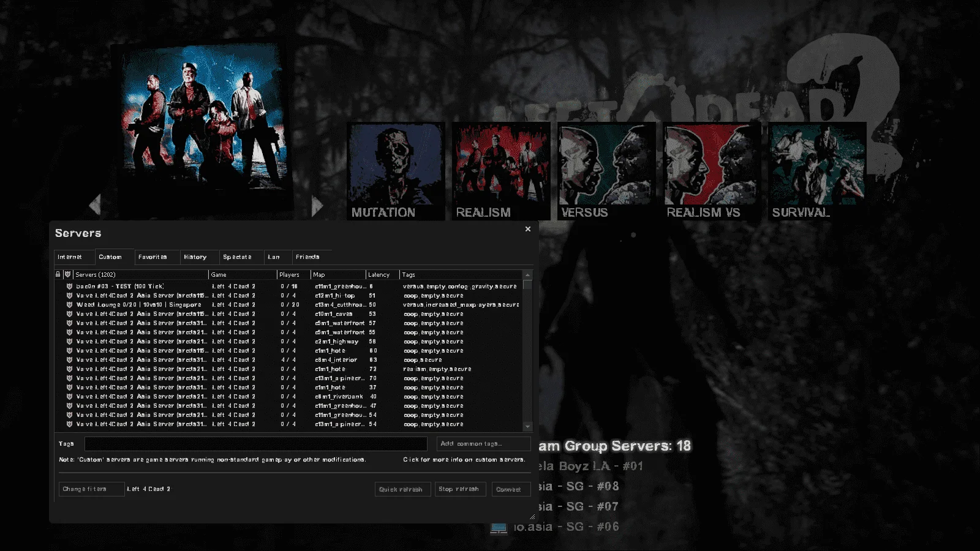This screenshot has height=551, width=980.
Task: Click the shield icon on the c12m1_hilltop row
Action: tap(69, 296)
